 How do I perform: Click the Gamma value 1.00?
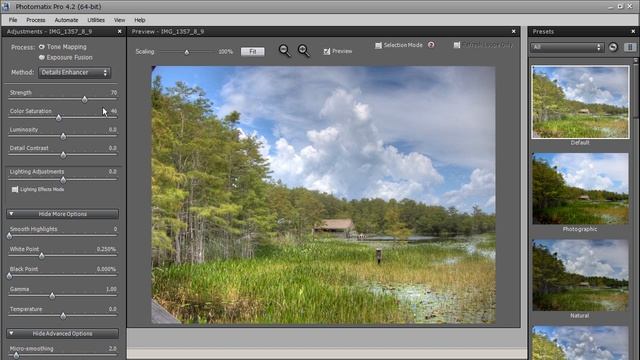click(111, 289)
